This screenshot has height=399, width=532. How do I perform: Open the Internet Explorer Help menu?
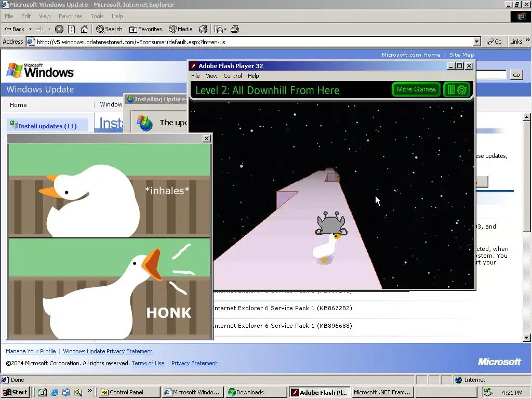(x=117, y=16)
